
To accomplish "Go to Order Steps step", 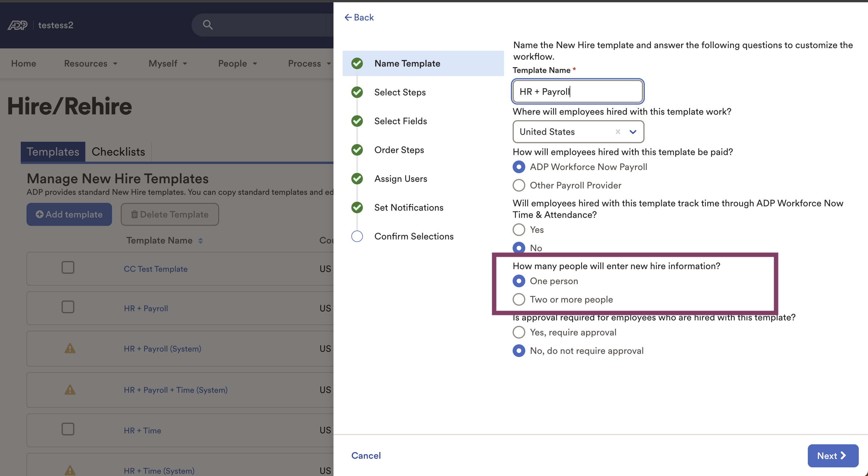I will (399, 150).
